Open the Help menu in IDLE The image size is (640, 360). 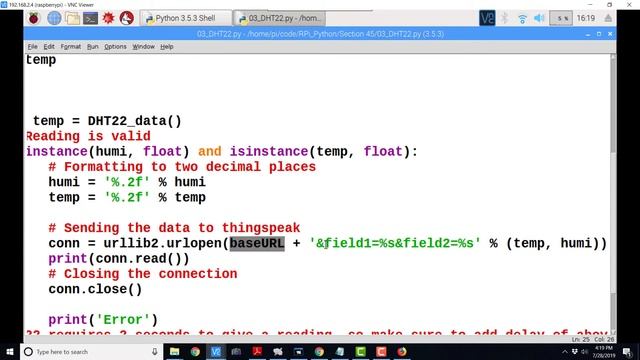pyautogui.click(x=167, y=47)
